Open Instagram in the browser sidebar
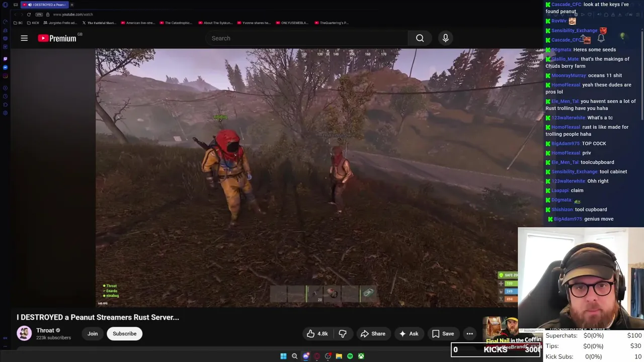This screenshot has width=644, height=362. pyautogui.click(x=5, y=76)
